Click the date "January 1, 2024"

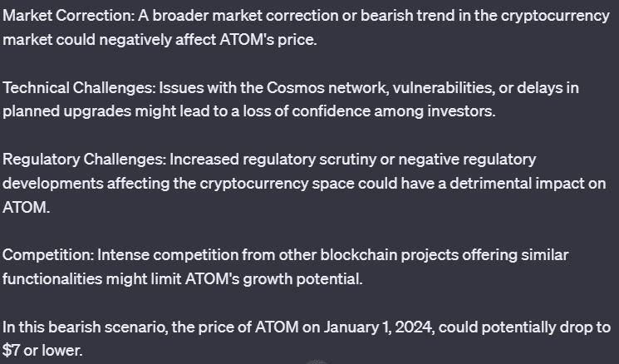coord(379,327)
